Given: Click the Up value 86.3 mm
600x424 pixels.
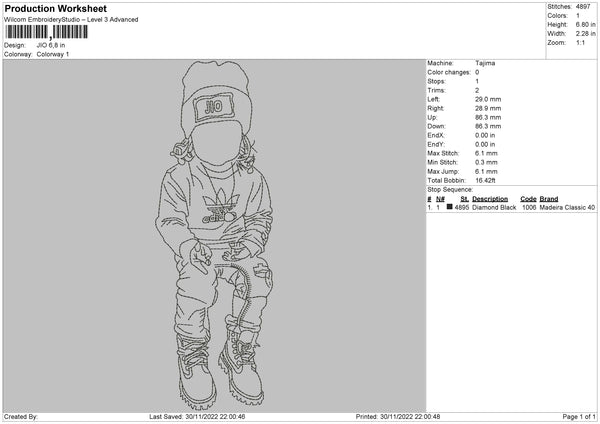Looking at the screenshot, I should click(488, 117).
